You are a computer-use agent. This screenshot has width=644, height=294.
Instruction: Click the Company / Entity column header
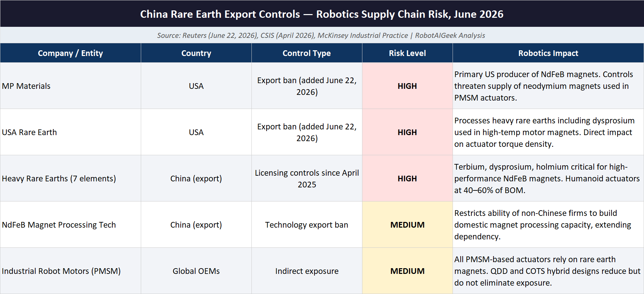70,53
